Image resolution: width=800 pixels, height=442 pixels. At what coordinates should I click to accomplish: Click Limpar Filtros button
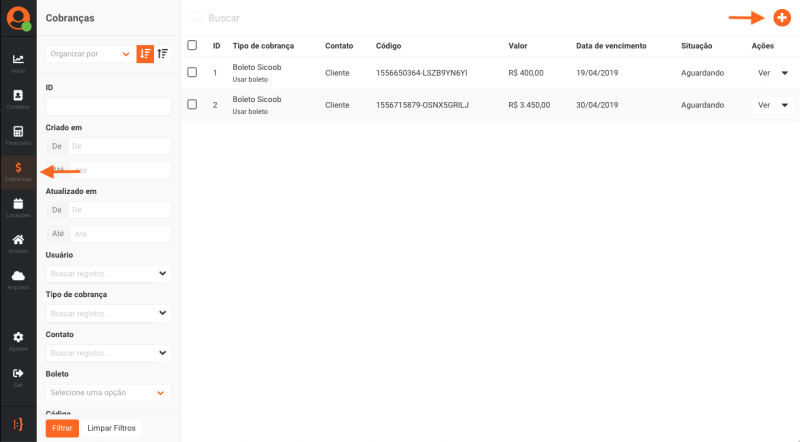(111, 428)
